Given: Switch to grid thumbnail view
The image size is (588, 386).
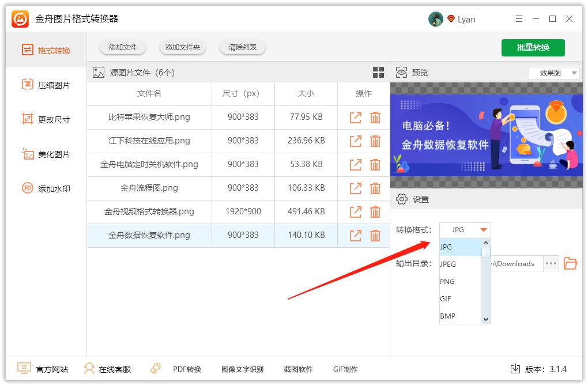Looking at the screenshot, I should coord(378,73).
